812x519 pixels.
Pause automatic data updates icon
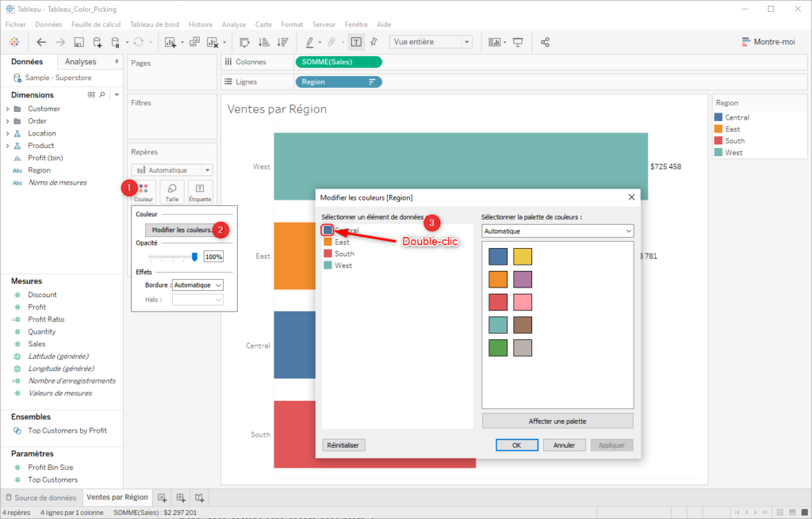pos(116,43)
